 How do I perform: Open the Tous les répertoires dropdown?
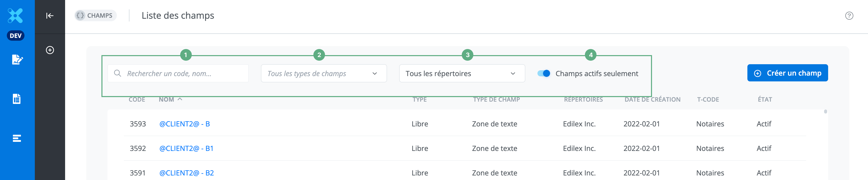pos(462,73)
